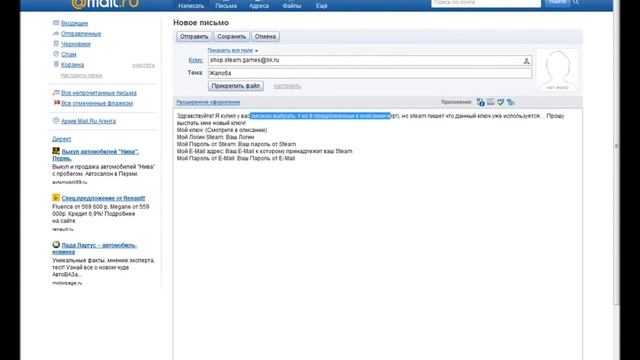Focus the mail search field
The width and height of the screenshot is (640, 360).
click(486, 3)
